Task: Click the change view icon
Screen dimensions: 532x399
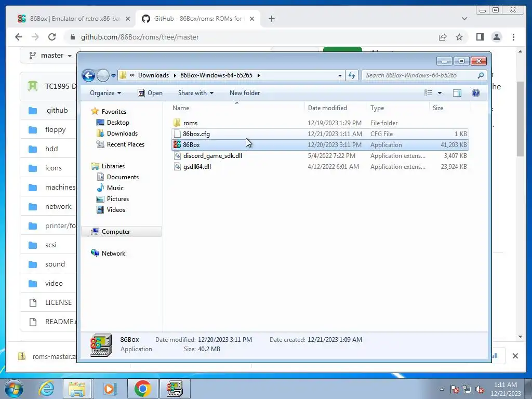Action: tap(429, 93)
